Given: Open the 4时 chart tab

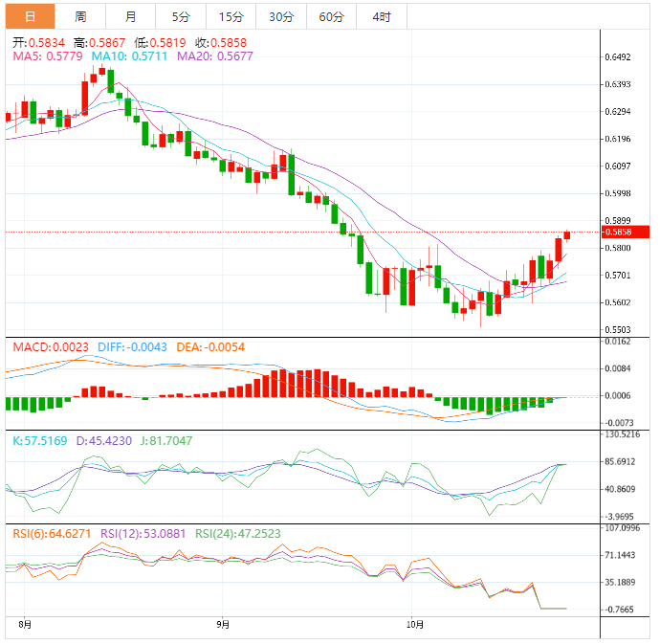Looking at the screenshot, I should click(x=382, y=16).
